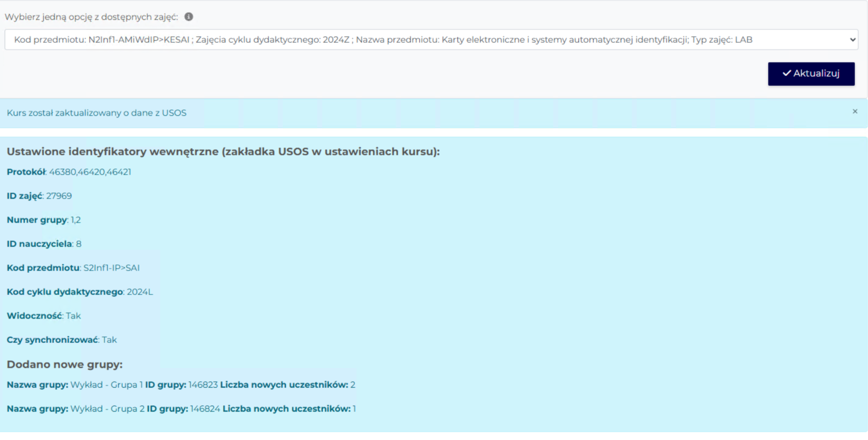Image resolution: width=868 pixels, height=440 pixels.
Task: Click the Protokół value 46380,46420,46421
Action: (x=90, y=172)
